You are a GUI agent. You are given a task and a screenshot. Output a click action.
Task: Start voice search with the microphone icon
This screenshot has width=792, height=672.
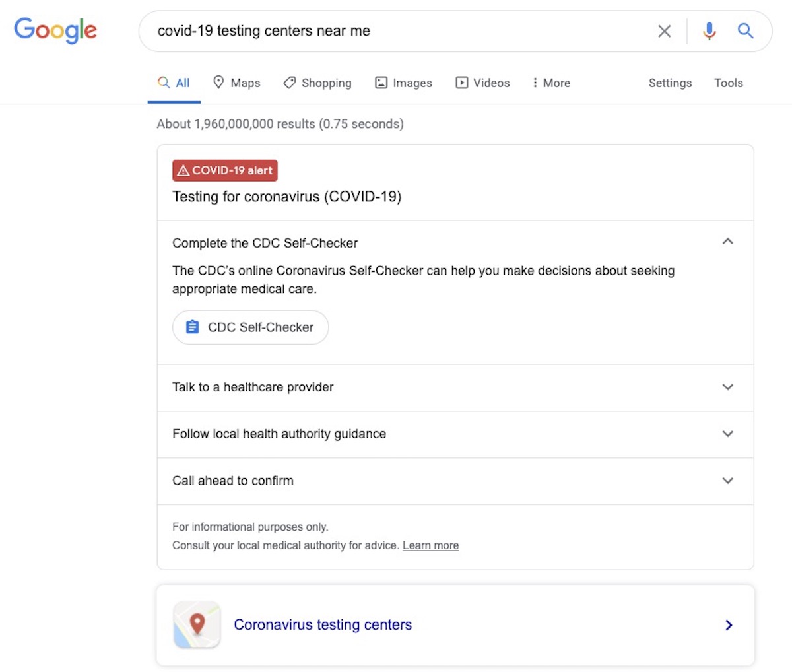click(x=709, y=31)
